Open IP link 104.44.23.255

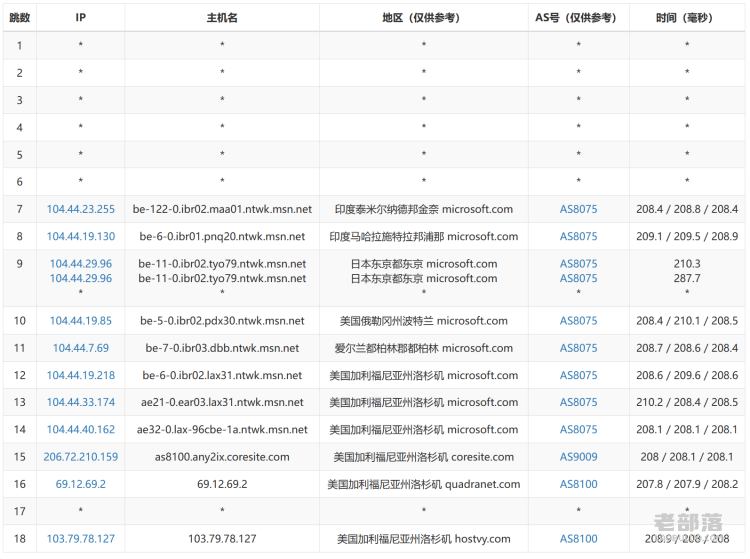click(x=81, y=209)
